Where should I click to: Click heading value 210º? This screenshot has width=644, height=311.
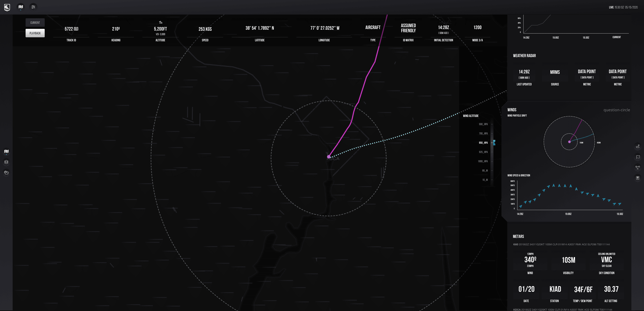[116, 29]
